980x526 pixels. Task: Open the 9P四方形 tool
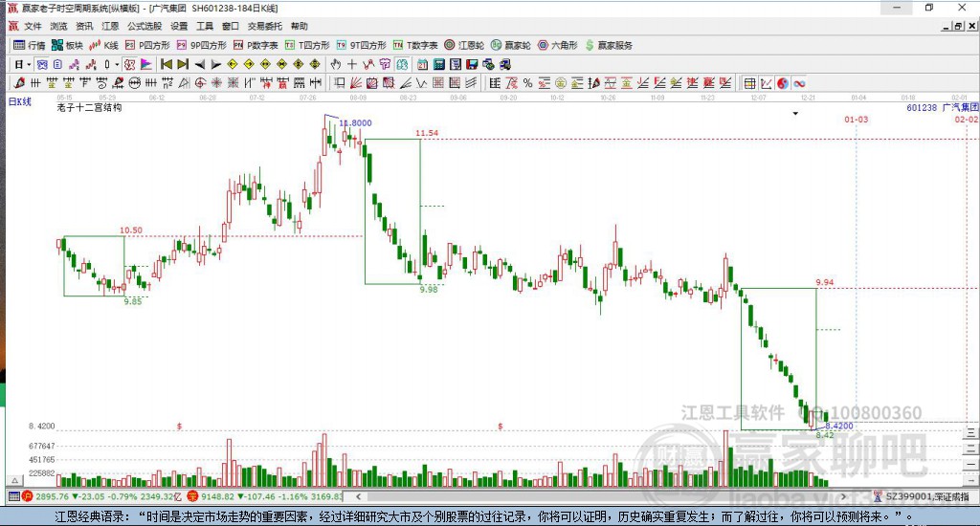pos(202,45)
